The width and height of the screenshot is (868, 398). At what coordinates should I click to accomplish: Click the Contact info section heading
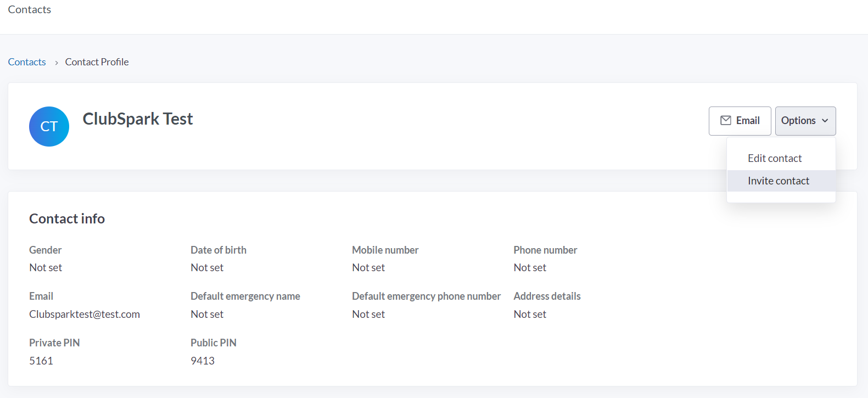click(67, 218)
